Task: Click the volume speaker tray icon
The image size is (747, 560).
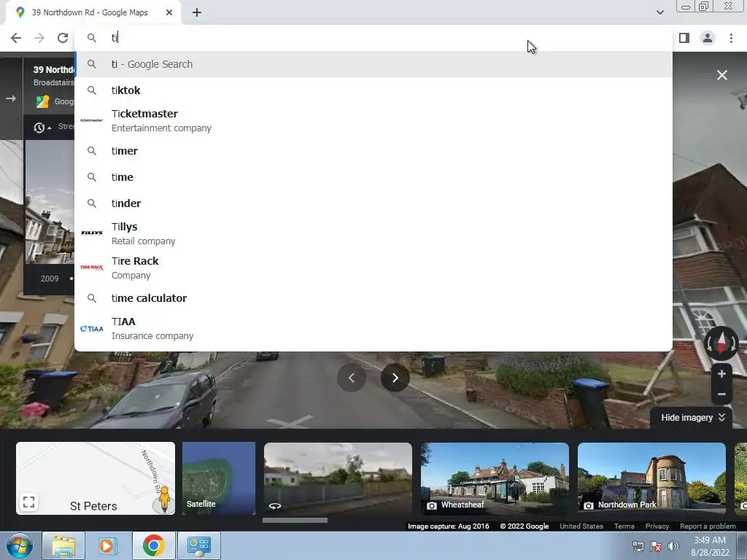Action: pos(673,546)
